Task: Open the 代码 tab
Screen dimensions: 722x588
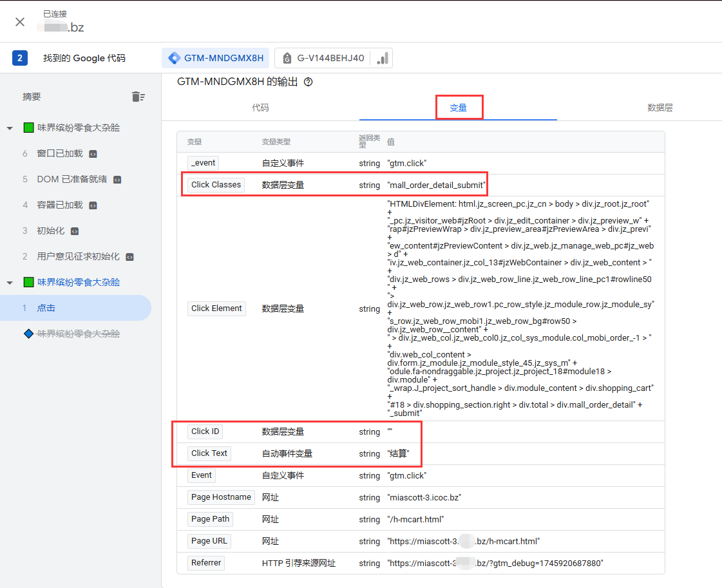Action: [261, 108]
